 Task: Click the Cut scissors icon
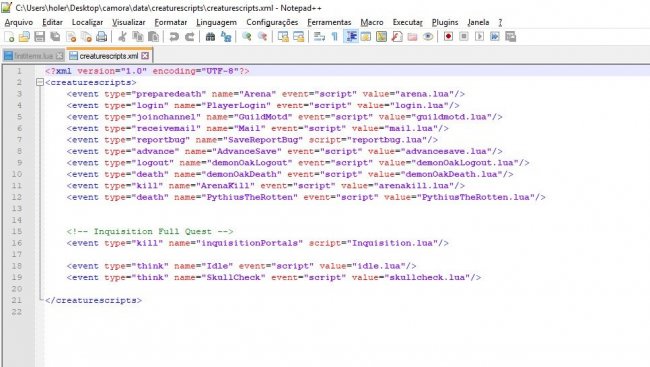(122, 37)
